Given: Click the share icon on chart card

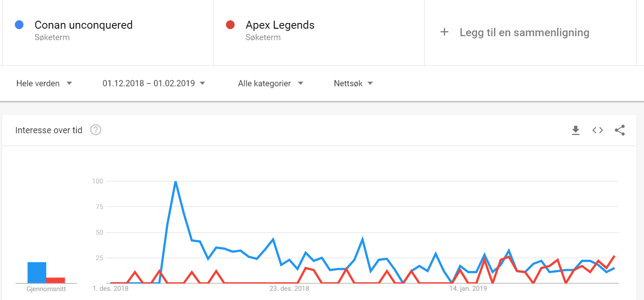Looking at the screenshot, I should [x=620, y=130].
